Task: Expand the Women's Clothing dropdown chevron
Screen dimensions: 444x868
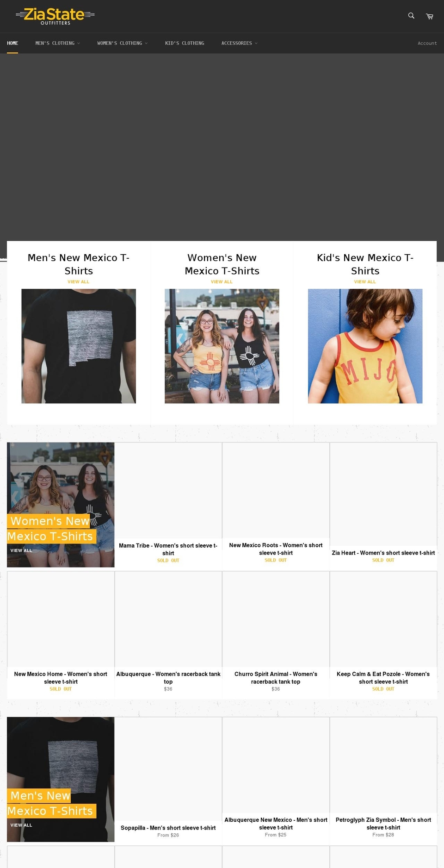Action: coord(146,44)
